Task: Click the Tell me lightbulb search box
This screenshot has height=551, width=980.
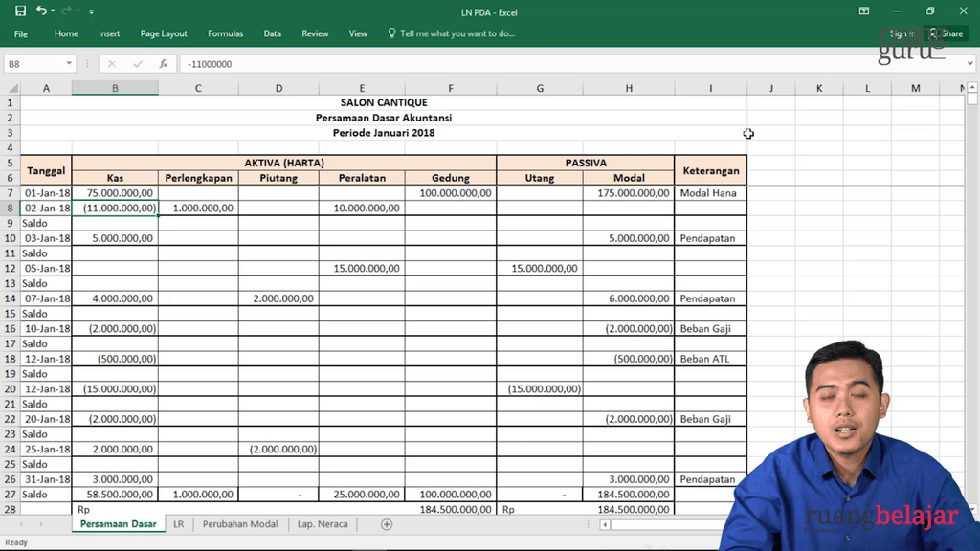Action: (451, 33)
